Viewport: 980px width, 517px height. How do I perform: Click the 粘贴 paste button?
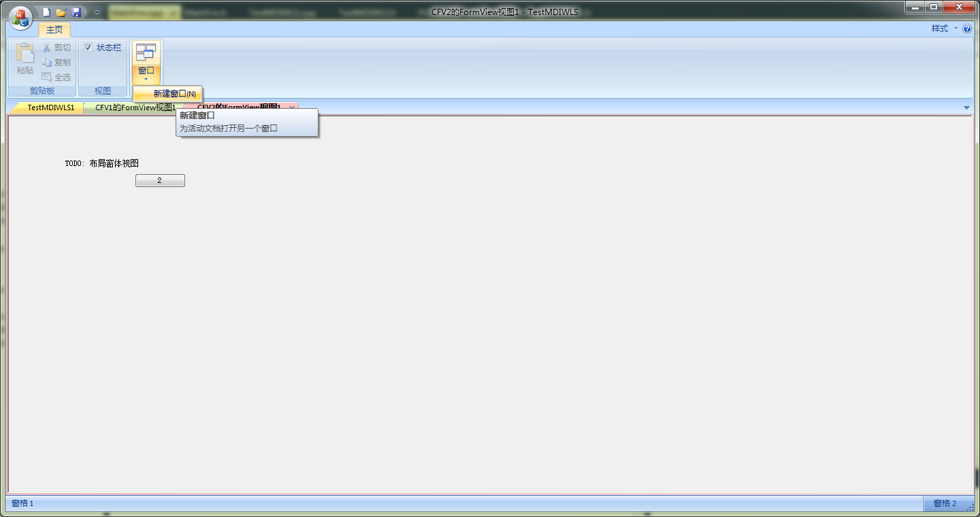click(25, 59)
